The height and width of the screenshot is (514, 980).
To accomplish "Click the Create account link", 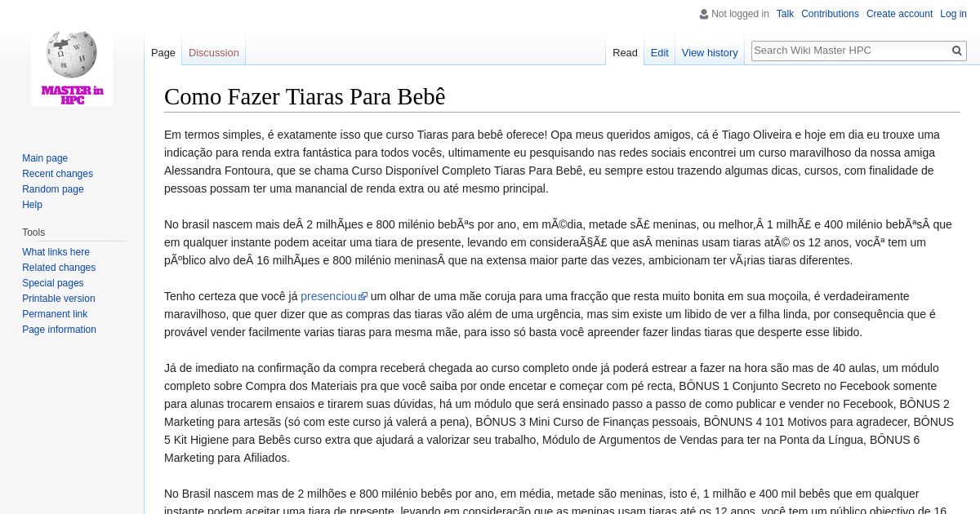I will [x=899, y=14].
